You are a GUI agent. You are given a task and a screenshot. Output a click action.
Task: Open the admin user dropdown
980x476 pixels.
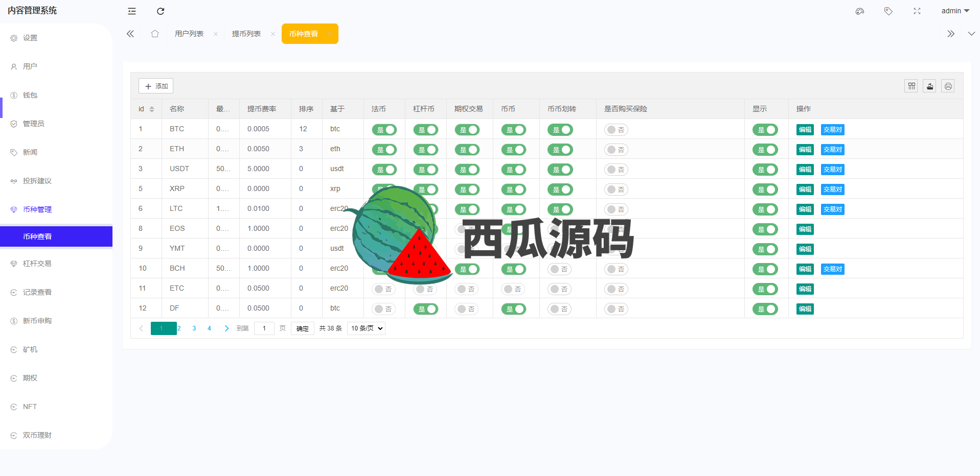tap(955, 11)
